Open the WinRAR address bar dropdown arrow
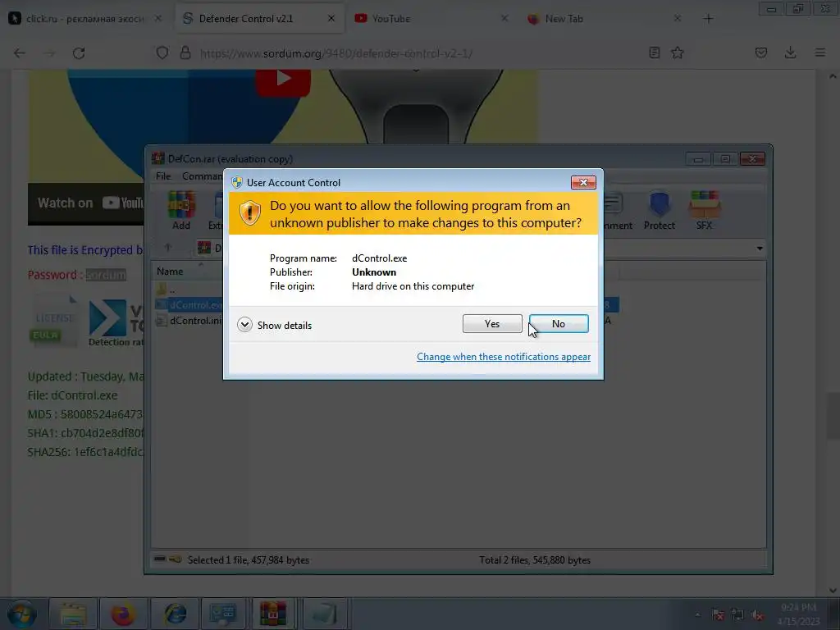840x630 pixels. [760, 249]
